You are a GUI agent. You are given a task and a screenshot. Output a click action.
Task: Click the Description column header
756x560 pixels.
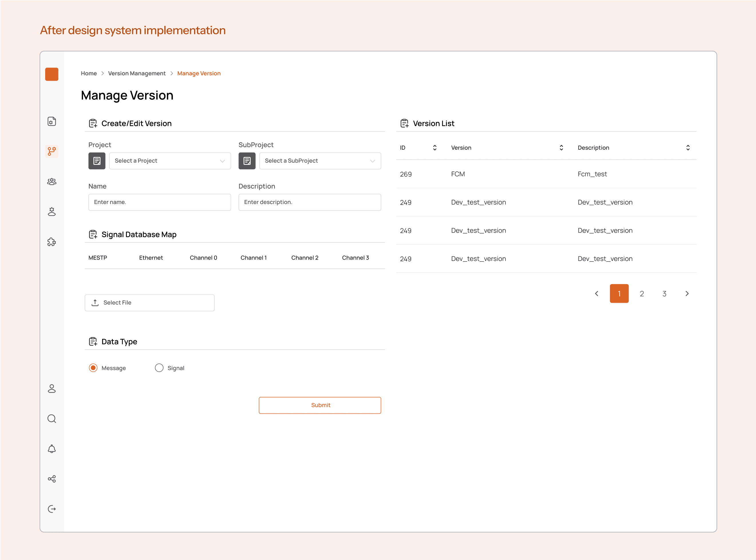coord(594,148)
